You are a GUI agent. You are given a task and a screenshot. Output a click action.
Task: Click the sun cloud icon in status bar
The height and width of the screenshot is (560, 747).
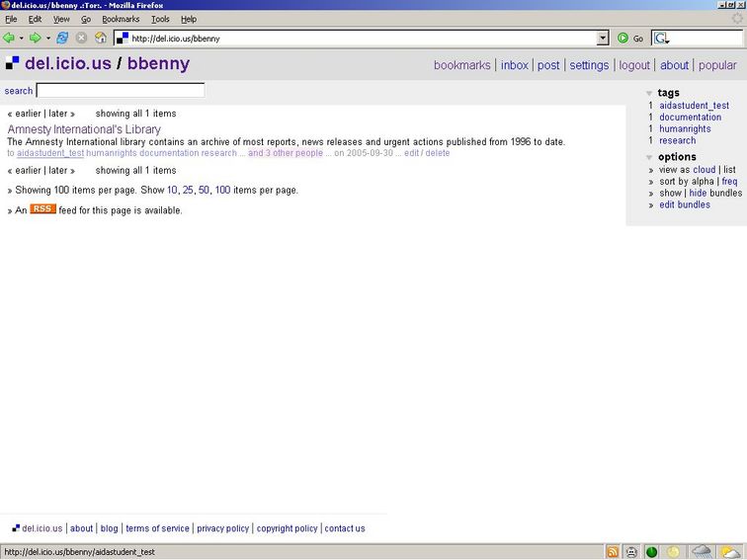(x=731, y=552)
